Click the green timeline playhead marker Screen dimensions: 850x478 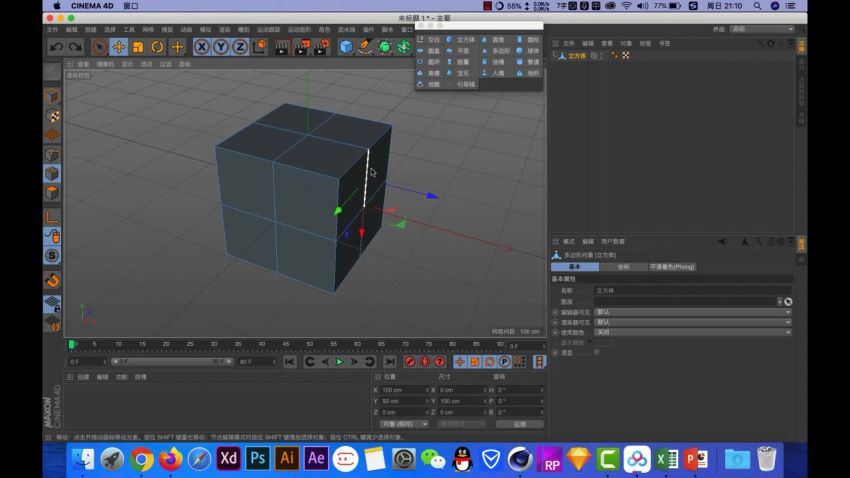click(72, 344)
